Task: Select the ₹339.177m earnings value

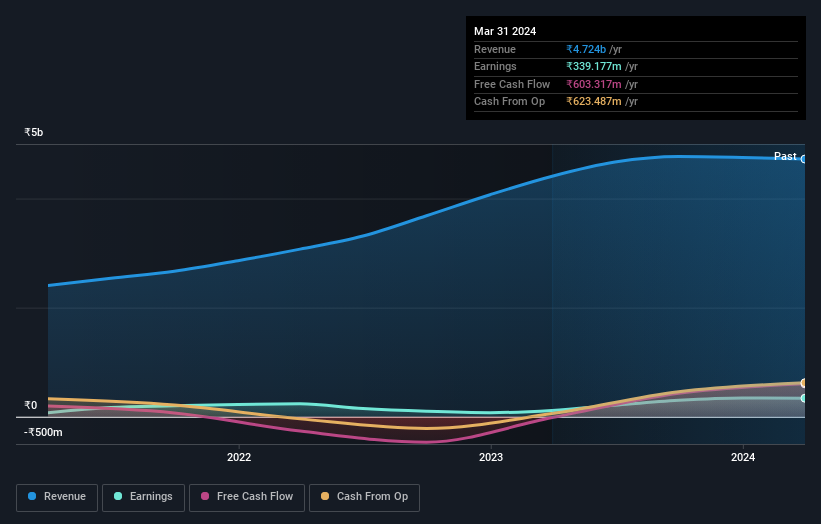Action: (594, 66)
